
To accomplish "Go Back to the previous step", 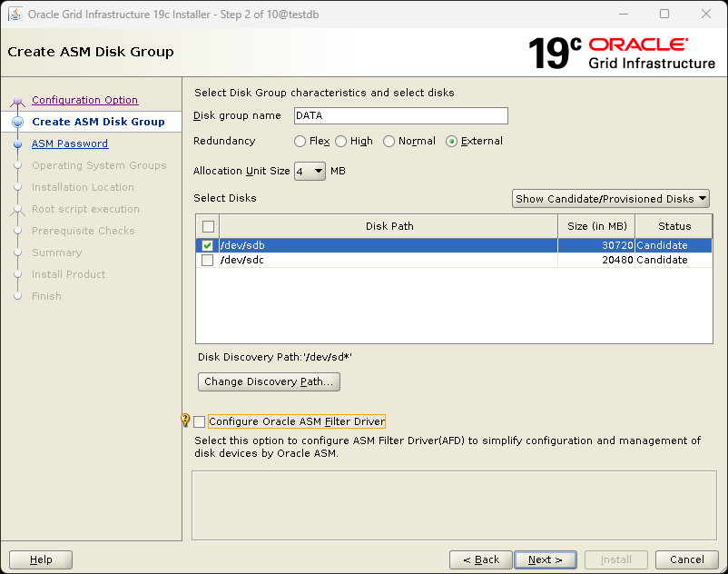I will (481, 559).
